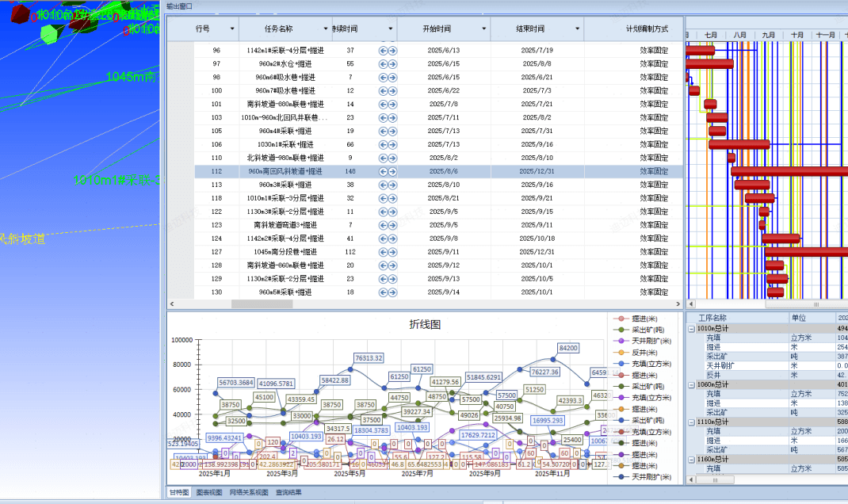Click end date 2025/10/18 for row 124
Viewport: 848px width, 504px height.
click(x=537, y=239)
